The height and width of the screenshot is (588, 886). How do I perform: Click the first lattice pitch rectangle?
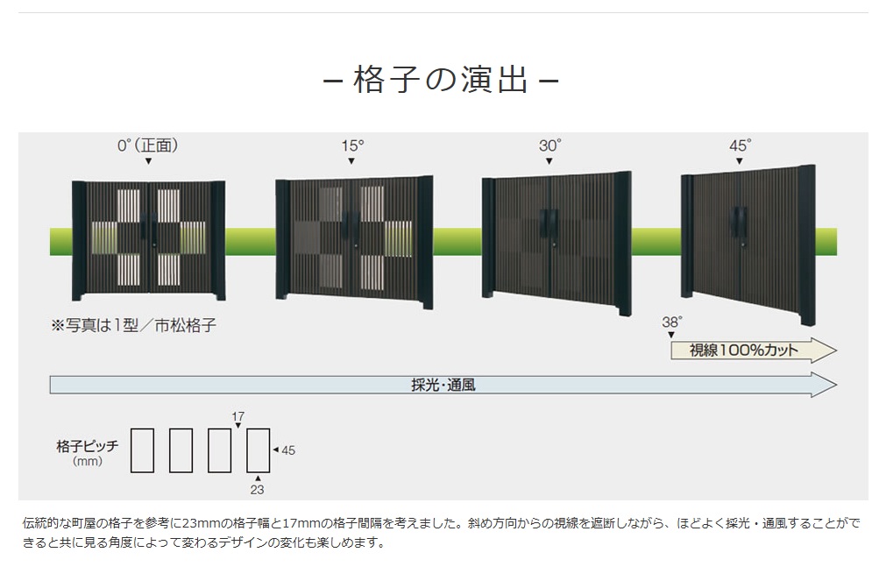coord(142,450)
